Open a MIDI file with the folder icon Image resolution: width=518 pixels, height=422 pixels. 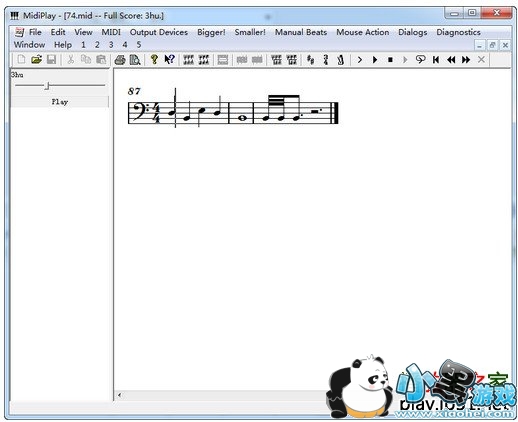[36, 60]
